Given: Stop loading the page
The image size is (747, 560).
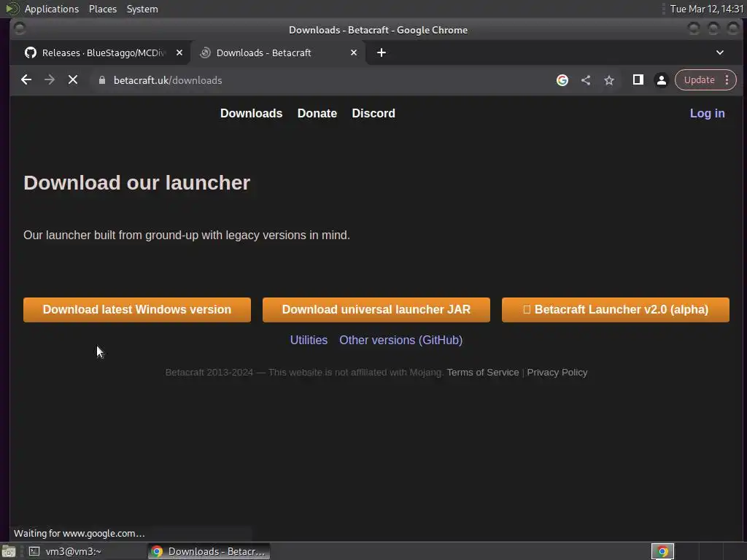Looking at the screenshot, I should coord(73,80).
